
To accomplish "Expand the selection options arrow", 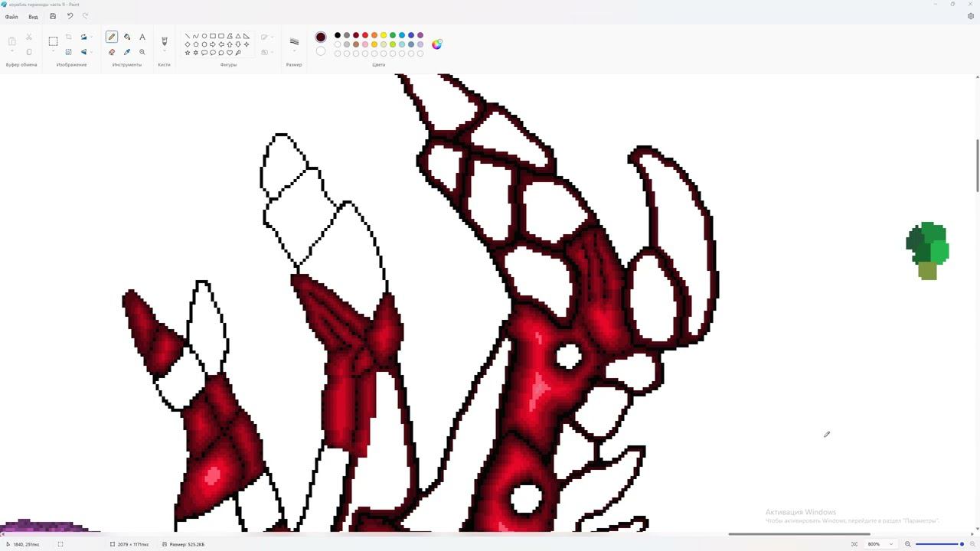I will [x=53, y=52].
